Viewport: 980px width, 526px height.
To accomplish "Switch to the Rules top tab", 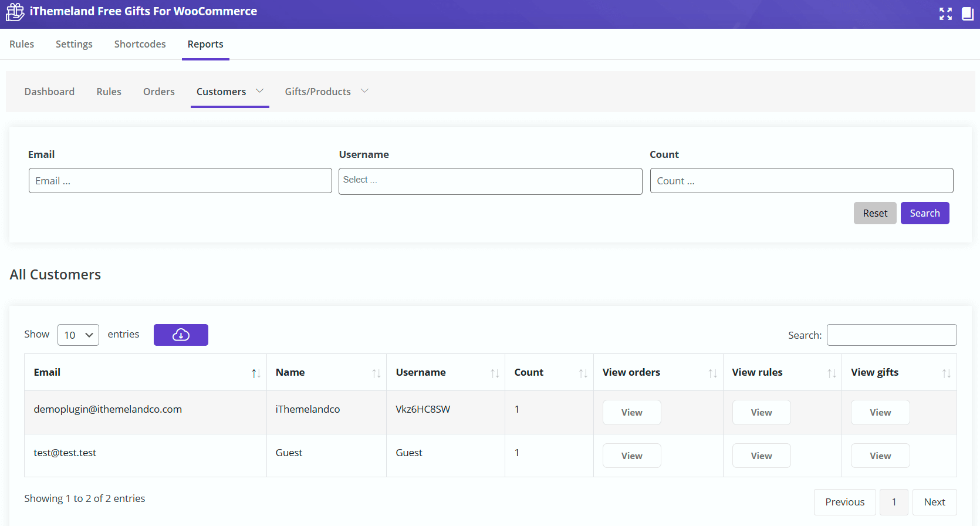I will [x=22, y=44].
